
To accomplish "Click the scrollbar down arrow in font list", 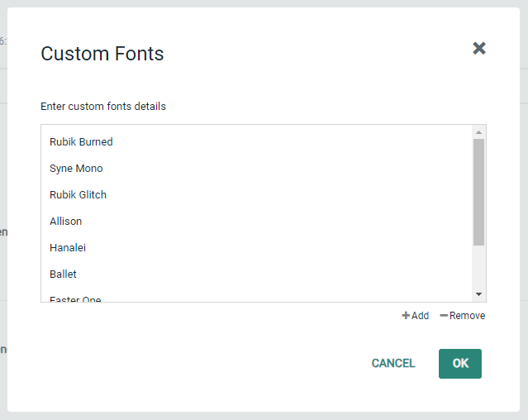I will [478, 294].
